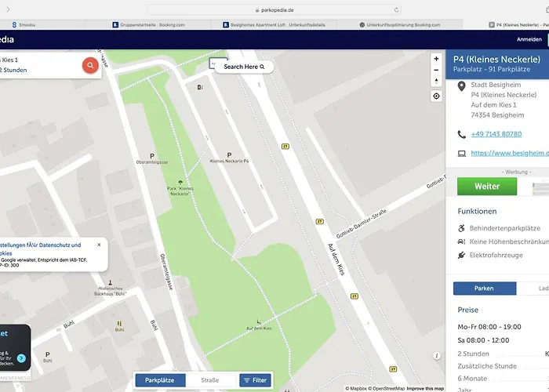Click the Search Here map button

pos(244,67)
